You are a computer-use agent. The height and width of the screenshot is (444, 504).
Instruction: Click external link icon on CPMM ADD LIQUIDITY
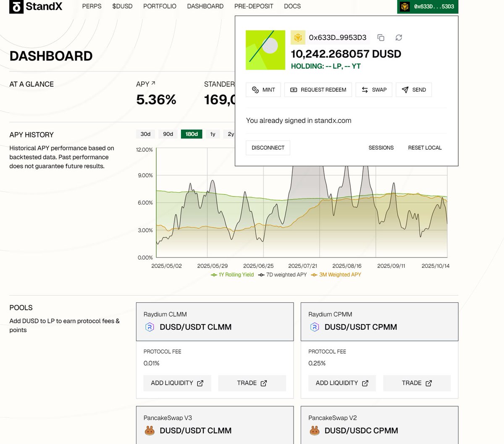[x=365, y=383]
